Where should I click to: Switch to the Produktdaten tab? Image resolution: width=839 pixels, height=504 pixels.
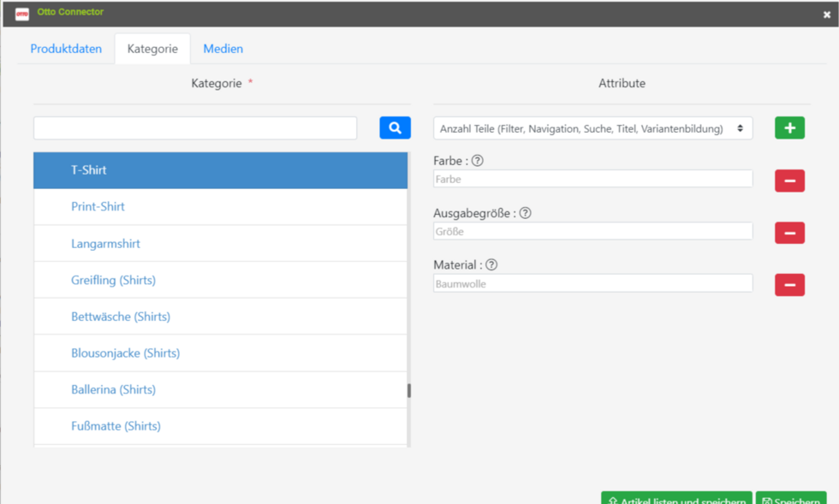tap(66, 49)
